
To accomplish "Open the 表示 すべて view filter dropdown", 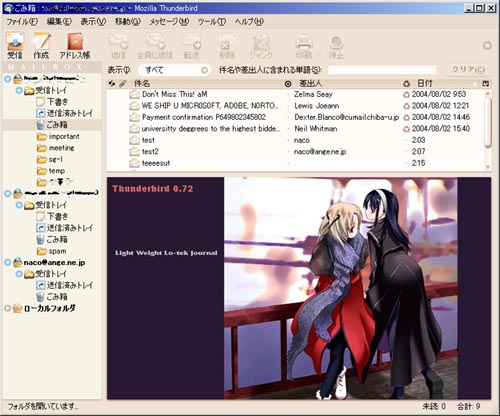I will (174, 70).
